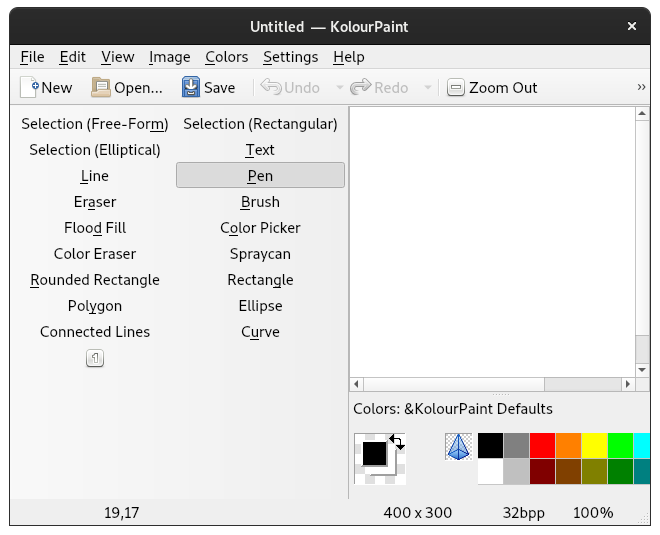
Task: Pick the orange palette swatch
Action: pos(569,445)
